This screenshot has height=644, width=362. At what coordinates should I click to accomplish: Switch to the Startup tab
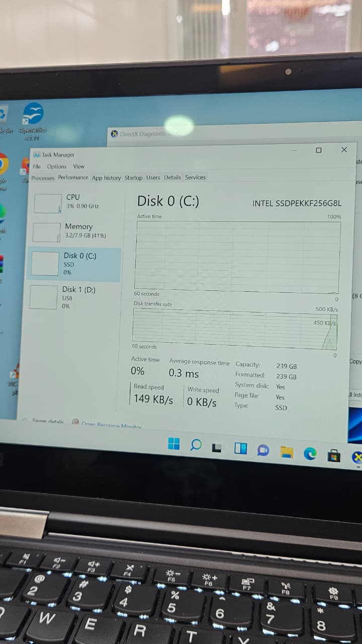click(x=133, y=178)
